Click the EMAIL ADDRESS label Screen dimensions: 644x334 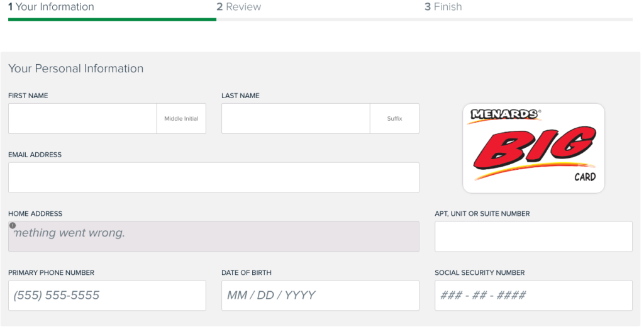click(35, 155)
